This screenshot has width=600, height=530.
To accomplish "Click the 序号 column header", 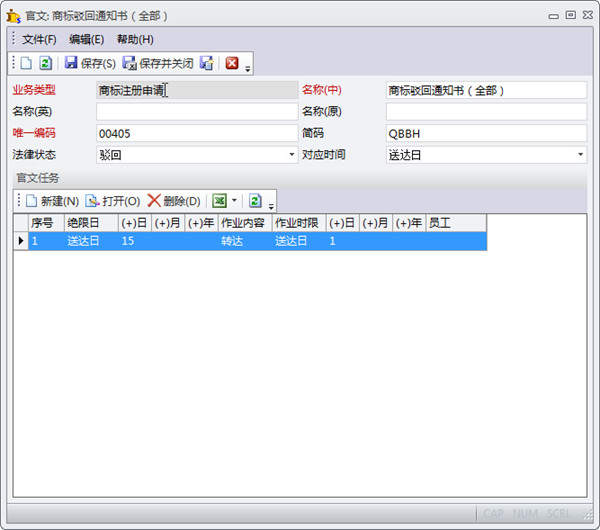I will [x=46, y=223].
